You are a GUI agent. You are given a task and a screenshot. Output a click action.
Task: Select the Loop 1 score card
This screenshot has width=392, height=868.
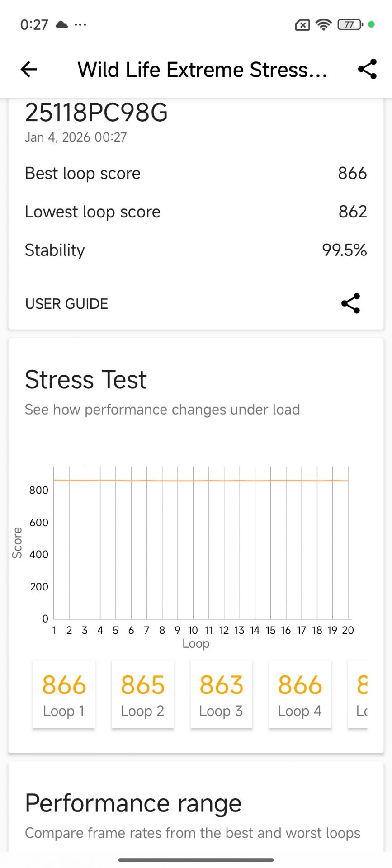(x=64, y=694)
